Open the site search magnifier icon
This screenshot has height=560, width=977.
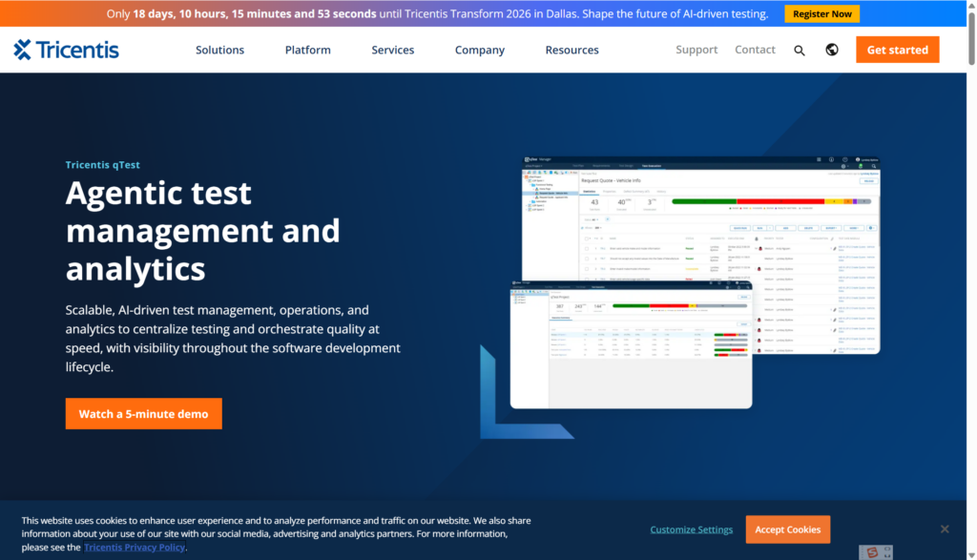[x=799, y=51]
